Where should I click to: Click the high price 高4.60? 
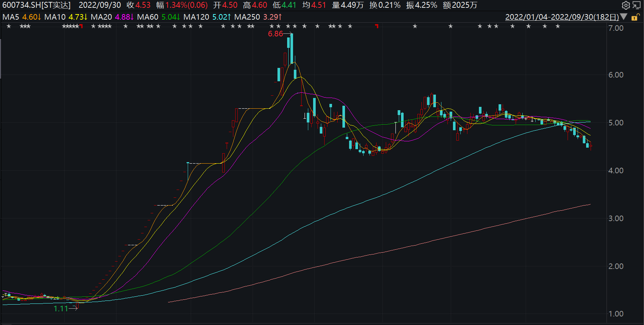tap(255, 5)
